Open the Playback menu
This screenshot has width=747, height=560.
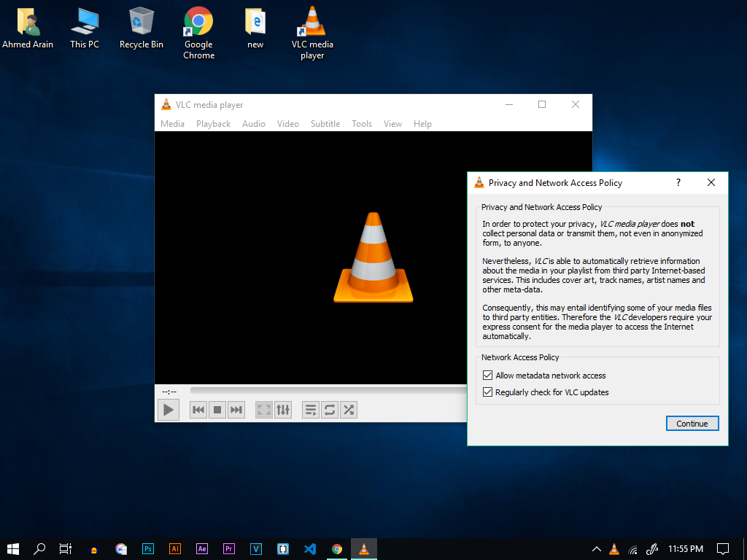pos(213,124)
